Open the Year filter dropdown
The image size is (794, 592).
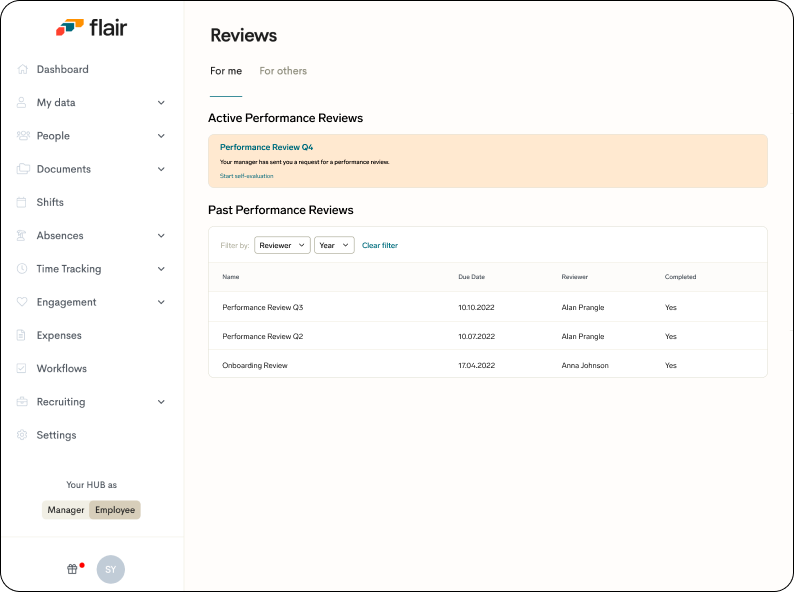tap(334, 245)
